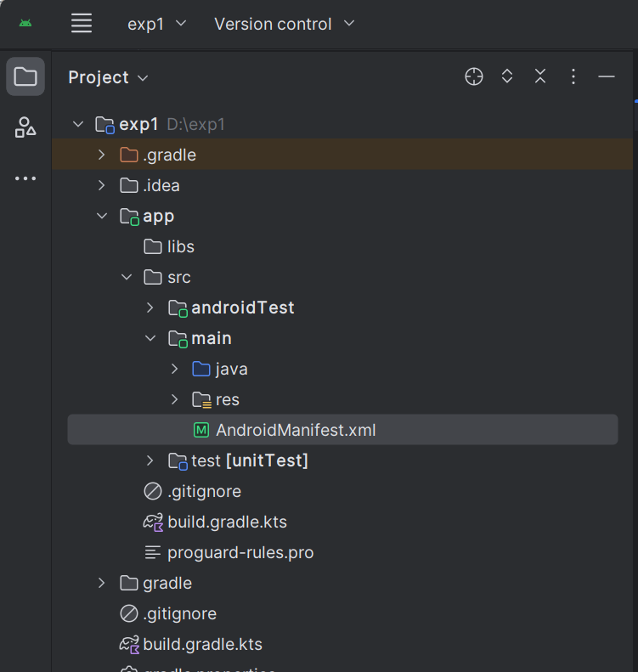Hide the Project panel with the minimize icon
638x672 pixels.
pos(607,76)
